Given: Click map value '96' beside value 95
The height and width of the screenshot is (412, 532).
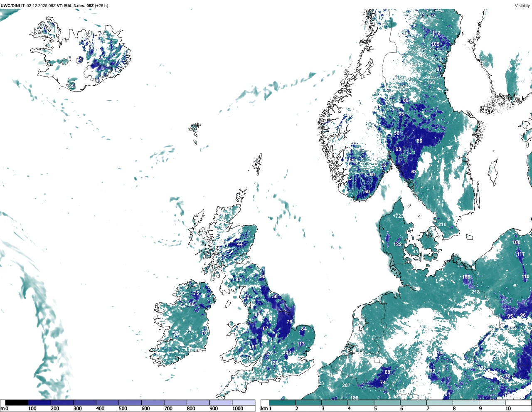Looking at the screenshot, I should click(x=523, y=315).
